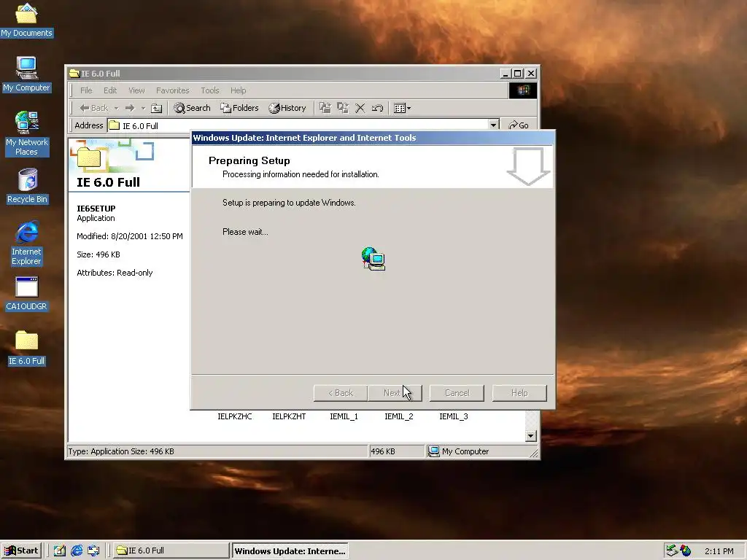747x560 pixels.
Task: Click Forward arrow in Explorer toolbar
Action: pos(130,108)
